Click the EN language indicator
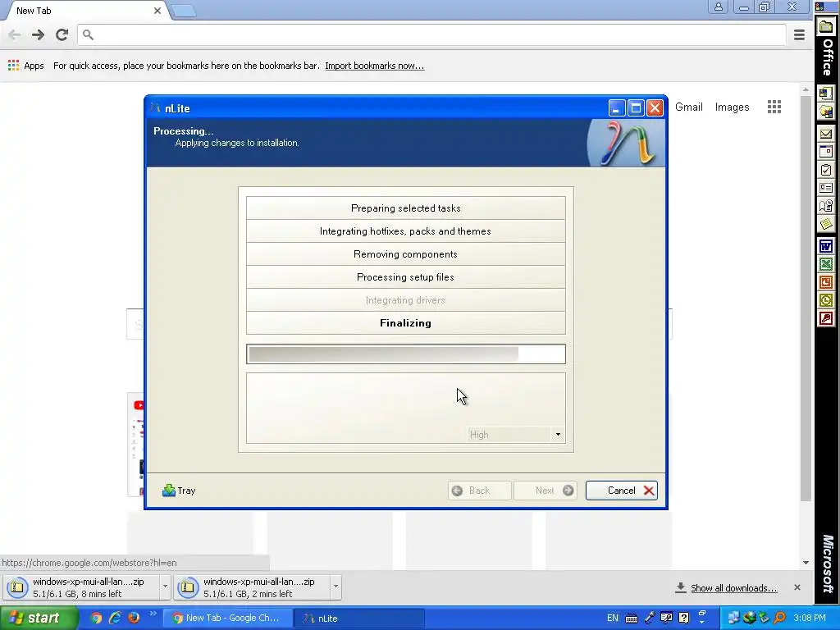 point(612,618)
